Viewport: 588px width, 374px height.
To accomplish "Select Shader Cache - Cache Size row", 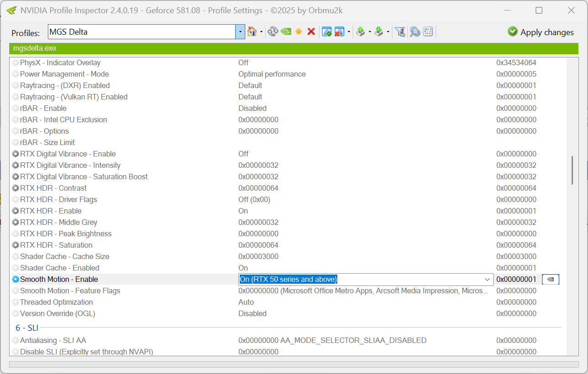I will coord(287,256).
